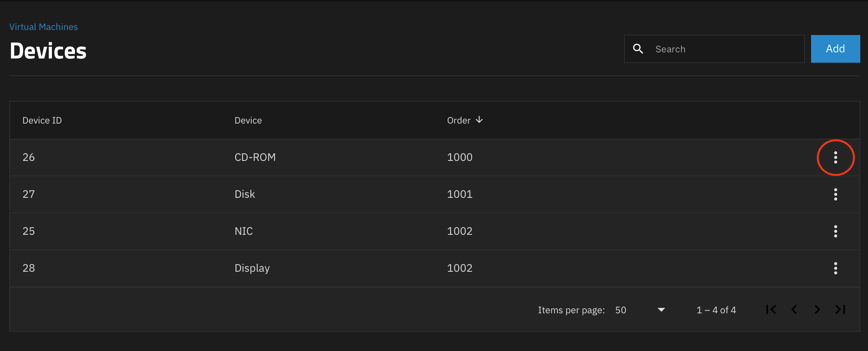Open the overflow menu for Disk device

click(x=836, y=194)
